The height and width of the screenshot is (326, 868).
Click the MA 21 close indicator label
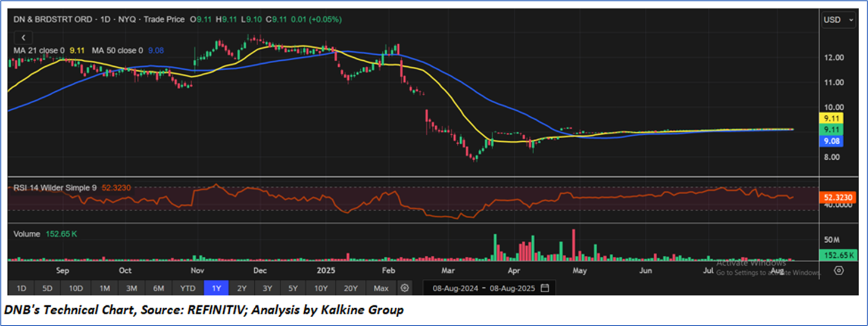tap(40, 51)
